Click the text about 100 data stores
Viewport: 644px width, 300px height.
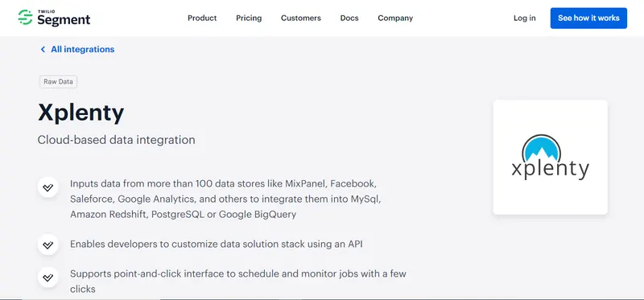point(226,199)
